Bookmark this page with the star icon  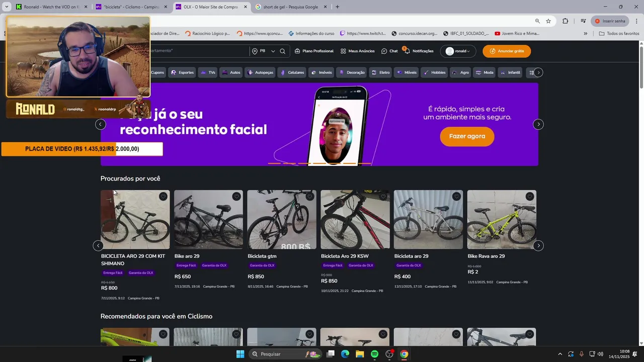[x=548, y=21]
